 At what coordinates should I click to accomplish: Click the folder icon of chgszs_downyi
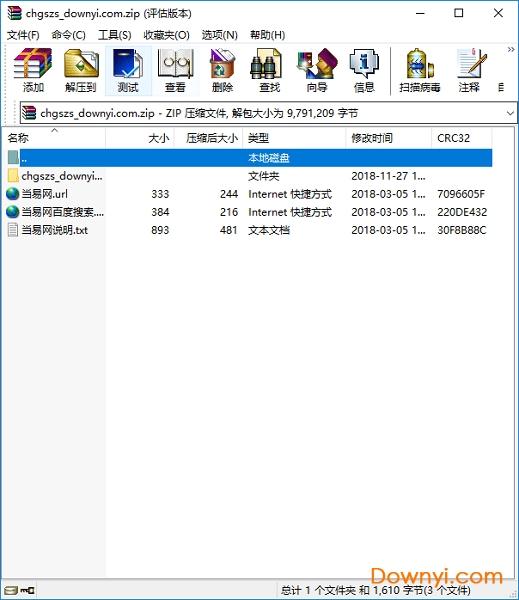(13, 176)
